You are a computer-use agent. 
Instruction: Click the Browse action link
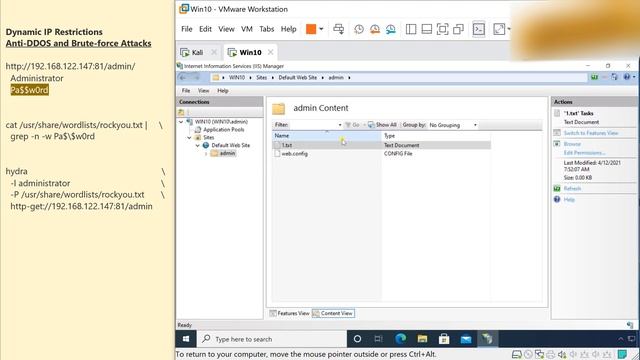click(x=572, y=144)
